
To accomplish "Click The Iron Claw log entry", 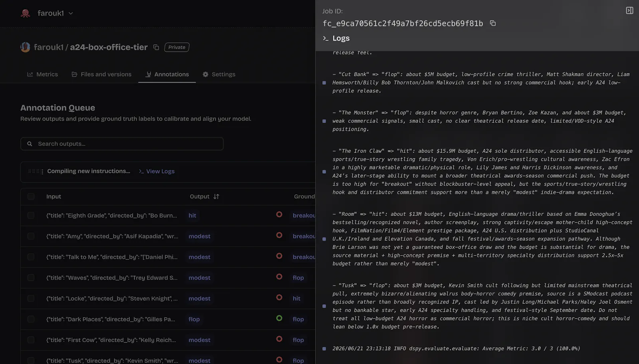I will pos(482,172).
